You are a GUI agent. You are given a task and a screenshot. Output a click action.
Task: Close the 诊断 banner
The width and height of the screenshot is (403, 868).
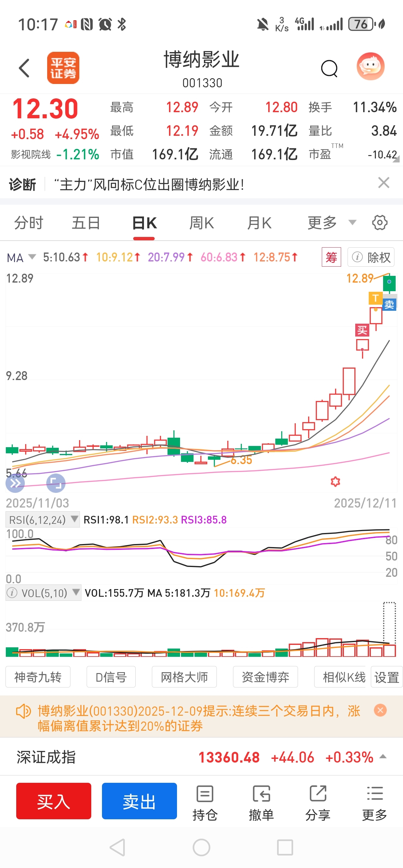click(383, 183)
